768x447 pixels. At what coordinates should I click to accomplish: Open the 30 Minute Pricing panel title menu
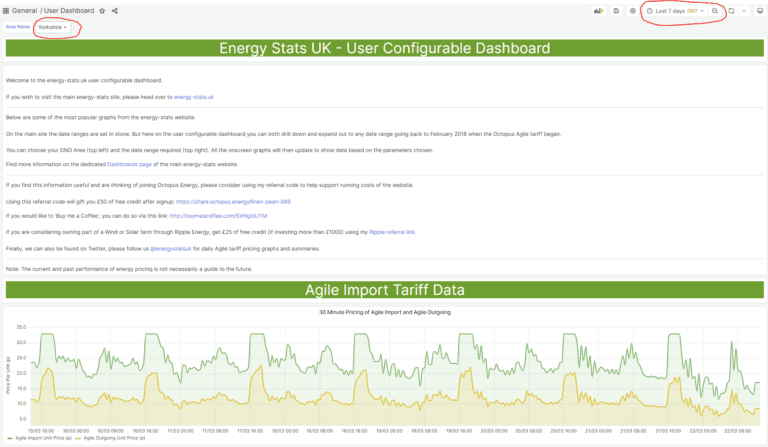tap(384, 312)
